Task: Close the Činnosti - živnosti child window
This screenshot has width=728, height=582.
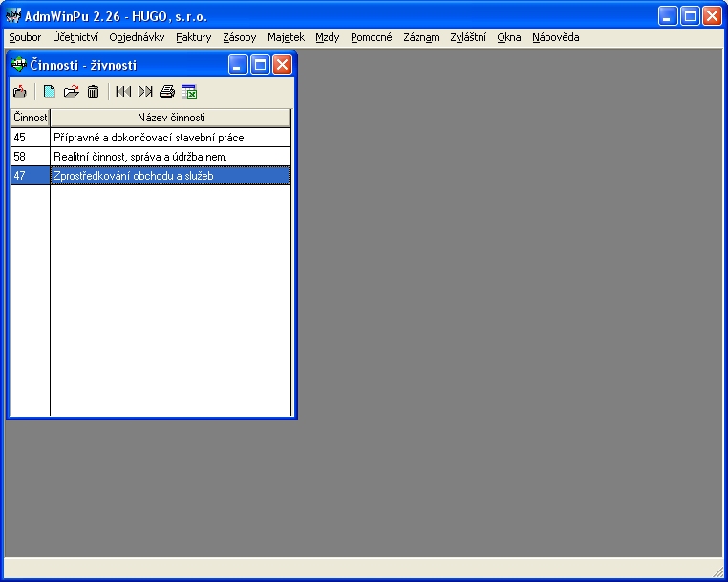Action: pos(282,65)
